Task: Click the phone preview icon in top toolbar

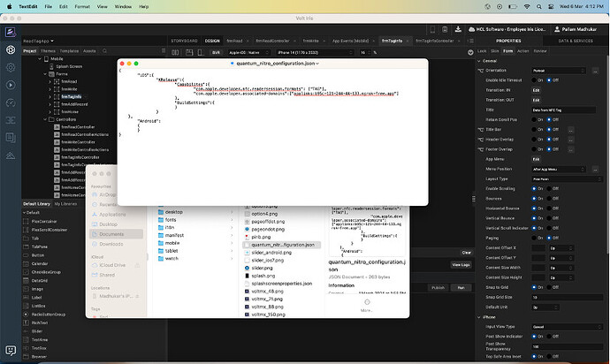Action: [432, 29]
